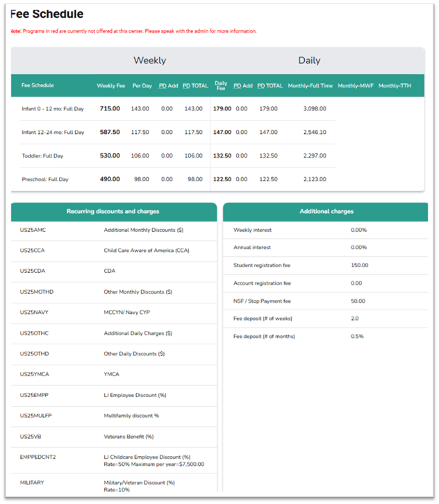
Task: Select the Weekly Fee column header
Action: point(110,86)
